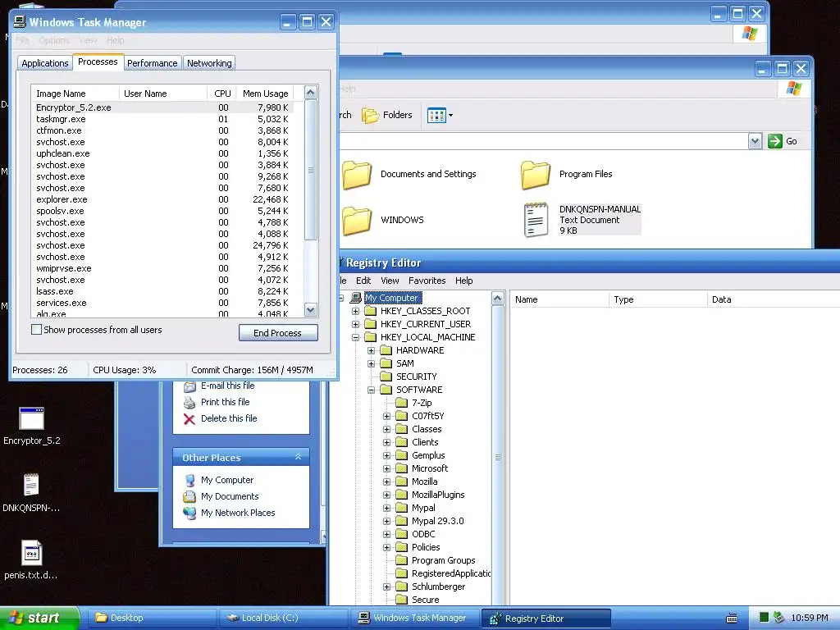840x630 pixels.
Task: Open the Documents and Settings folder
Action: click(x=409, y=174)
